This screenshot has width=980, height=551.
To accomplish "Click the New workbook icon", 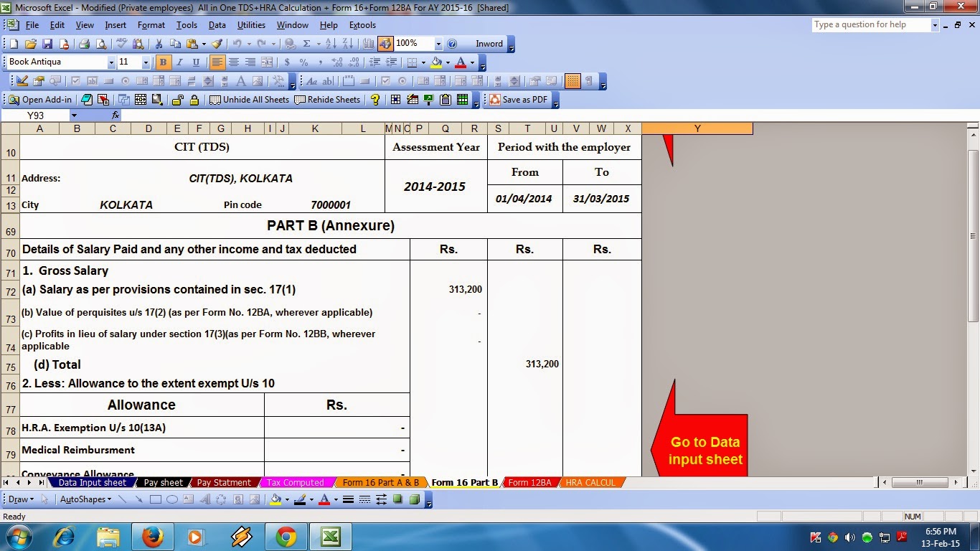I will pos(14,44).
